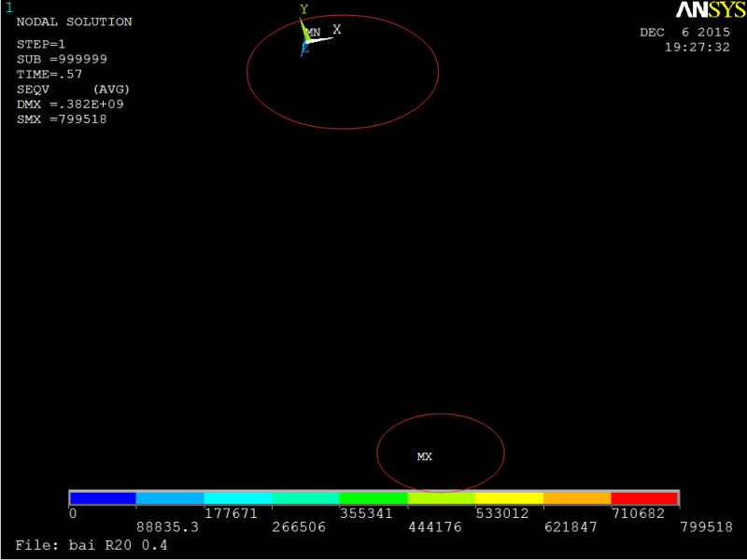
Task: Select the X axis triad label
Action: coord(337,30)
